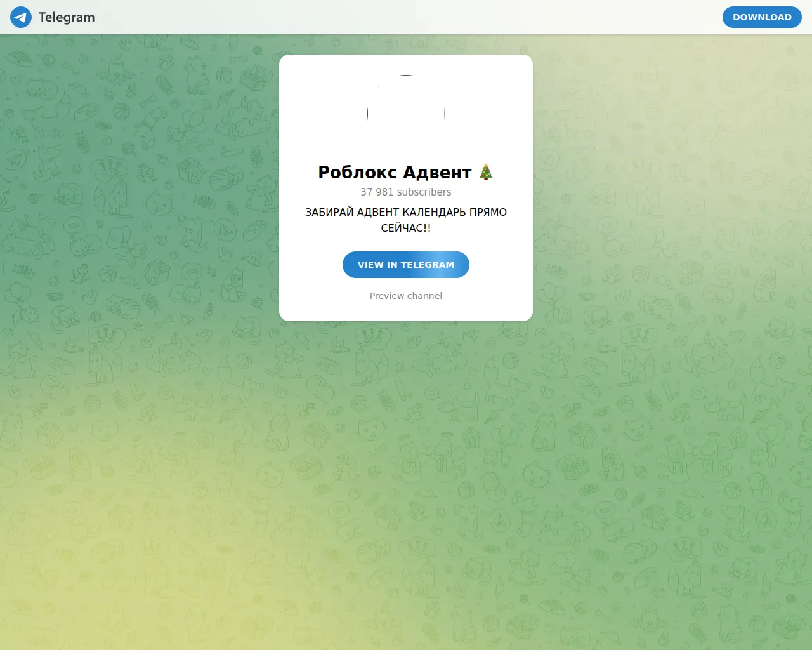The width and height of the screenshot is (812, 650).
Task: Click the ЗАБИРАЙ АДВЕНТ КАЛЕНДАРЬ description line
Action: tap(406, 212)
